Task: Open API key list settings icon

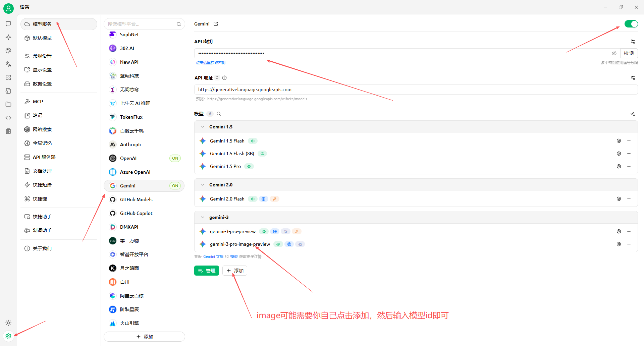Action: pos(633,42)
